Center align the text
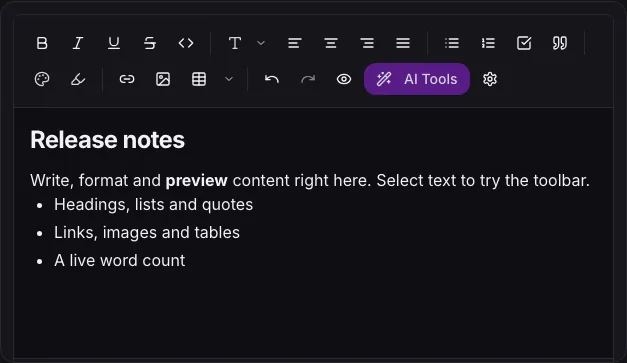The height and width of the screenshot is (363, 627). [331, 43]
